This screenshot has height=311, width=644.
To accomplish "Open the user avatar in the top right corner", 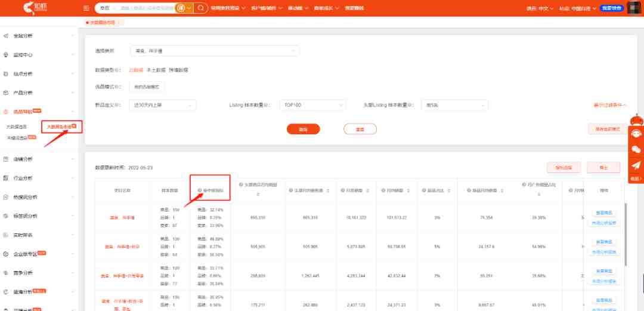I will click(635, 8).
